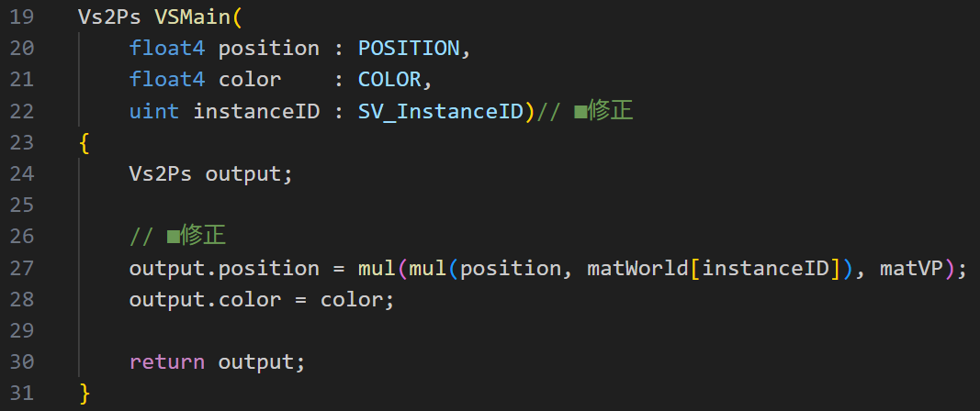Click the opening curly brace on line 23
This screenshot has width=980, height=411.
click(84, 143)
